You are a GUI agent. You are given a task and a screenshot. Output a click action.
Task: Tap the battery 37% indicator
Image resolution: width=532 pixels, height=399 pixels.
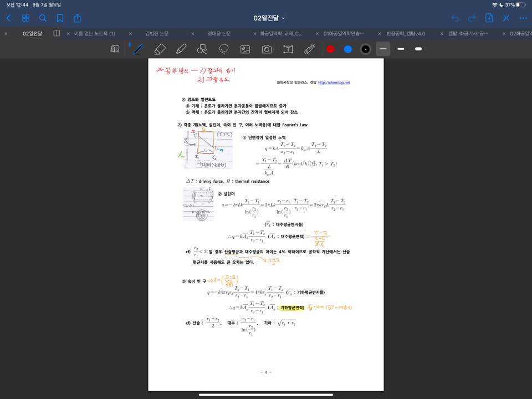(x=515, y=5)
